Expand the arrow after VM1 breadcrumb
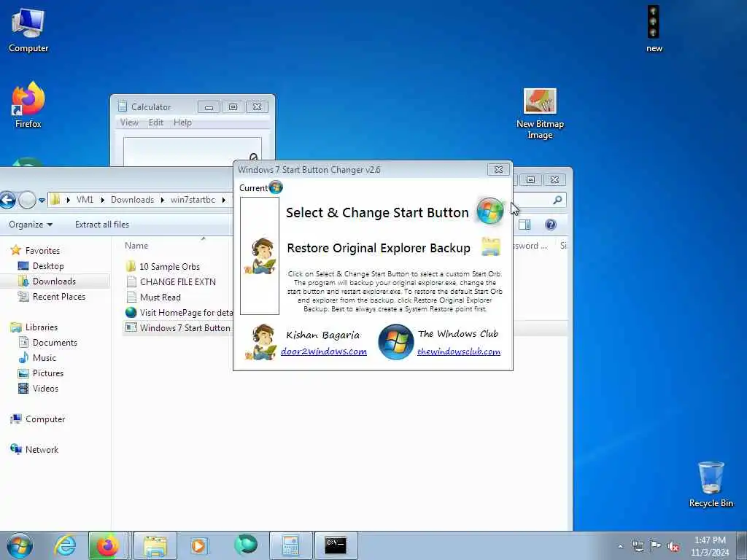Screen dimensions: 747x560 pos(102,200)
